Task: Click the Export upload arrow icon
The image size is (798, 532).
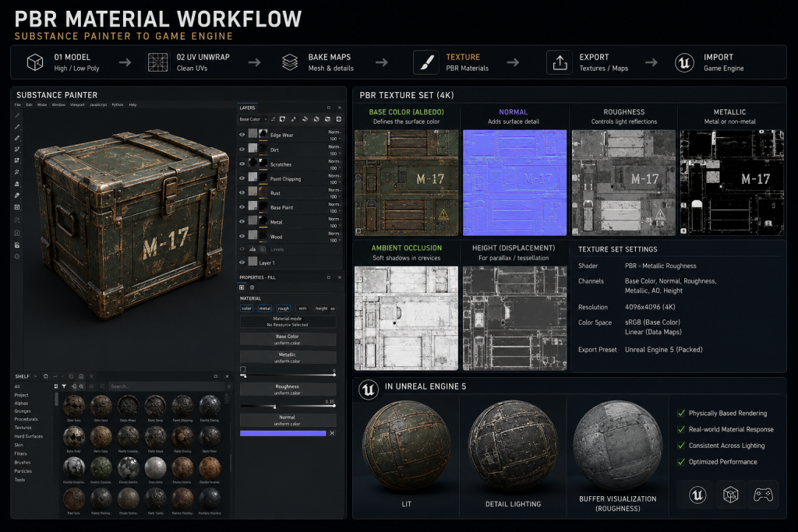Action: [560, 62]
